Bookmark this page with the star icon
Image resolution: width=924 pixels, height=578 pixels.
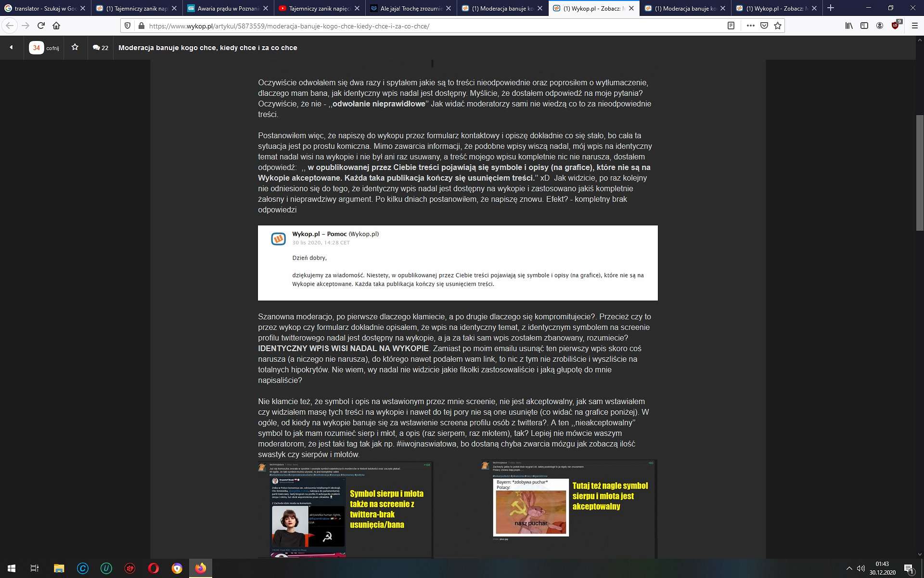777,26
